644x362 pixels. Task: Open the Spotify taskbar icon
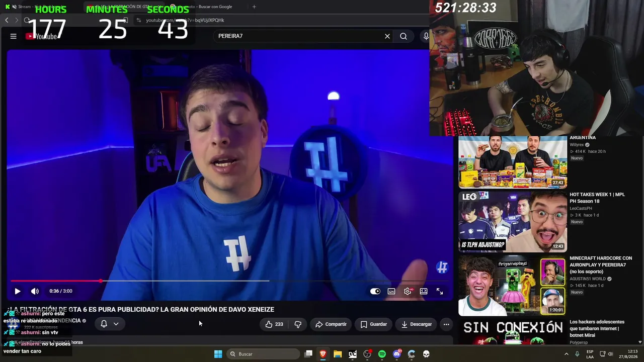(x=382, y=354)
